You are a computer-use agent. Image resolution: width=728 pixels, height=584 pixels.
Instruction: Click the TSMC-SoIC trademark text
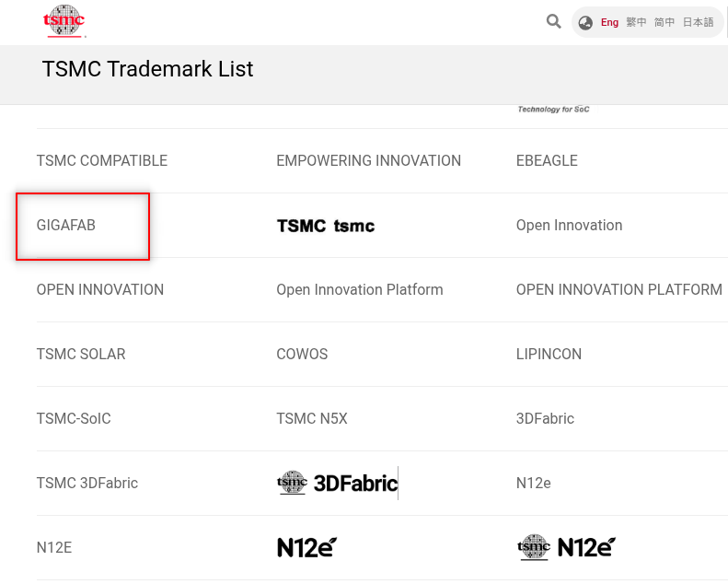pyautogui.click(x=74, y=419)
